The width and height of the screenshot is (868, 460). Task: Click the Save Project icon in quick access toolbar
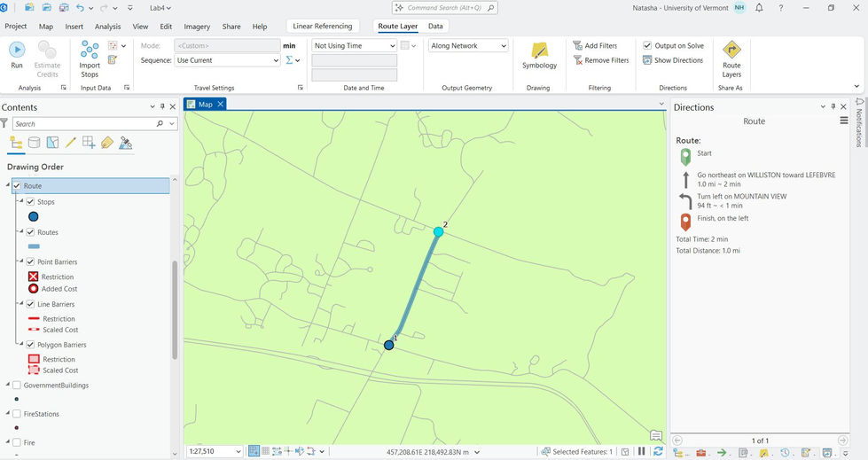pos(64,8)
